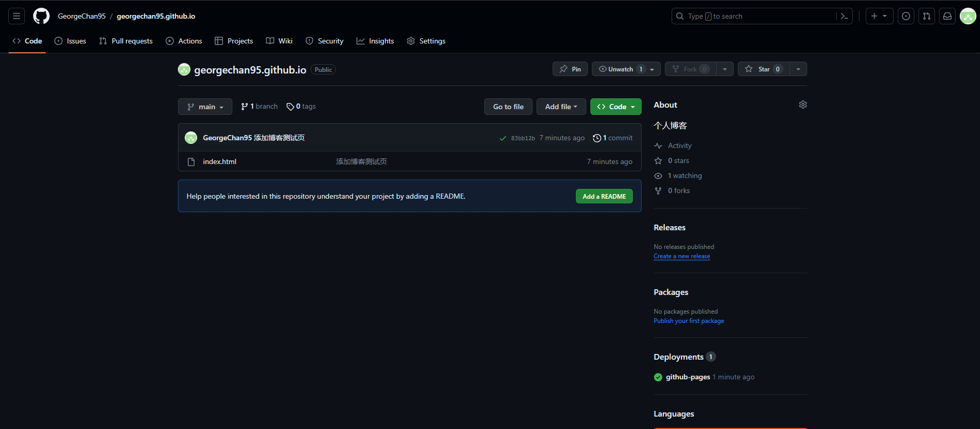View the 1 watching link
Image resolution: width=980 pixels, height=429 pixels.
678,176
